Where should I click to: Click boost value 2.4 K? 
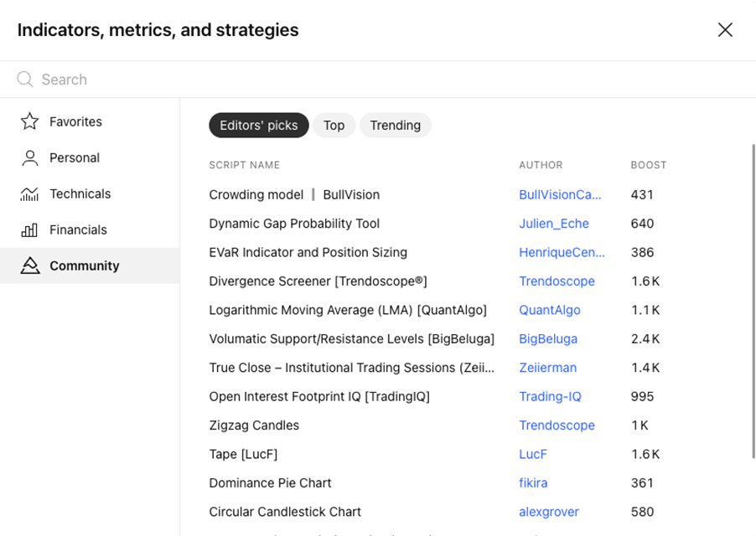pyautogui.click(x=645, y=339)
